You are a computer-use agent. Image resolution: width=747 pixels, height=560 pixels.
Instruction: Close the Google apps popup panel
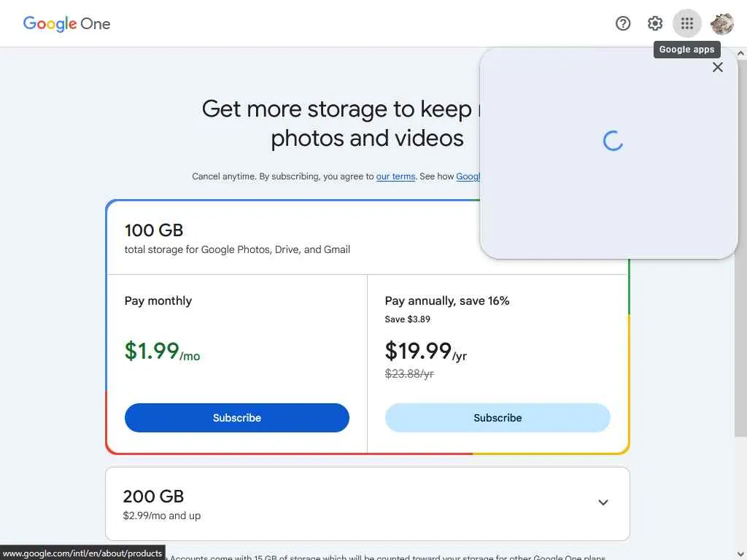(718, 67)
